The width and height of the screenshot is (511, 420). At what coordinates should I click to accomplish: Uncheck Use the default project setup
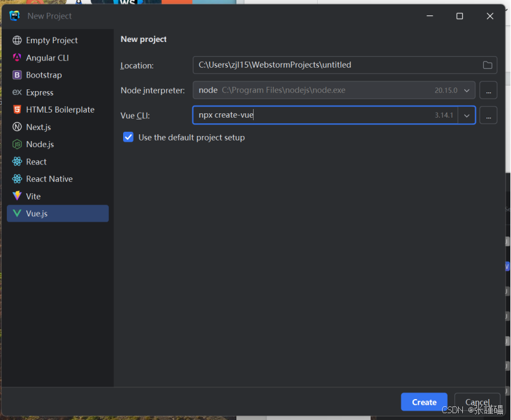click(129, 137)
